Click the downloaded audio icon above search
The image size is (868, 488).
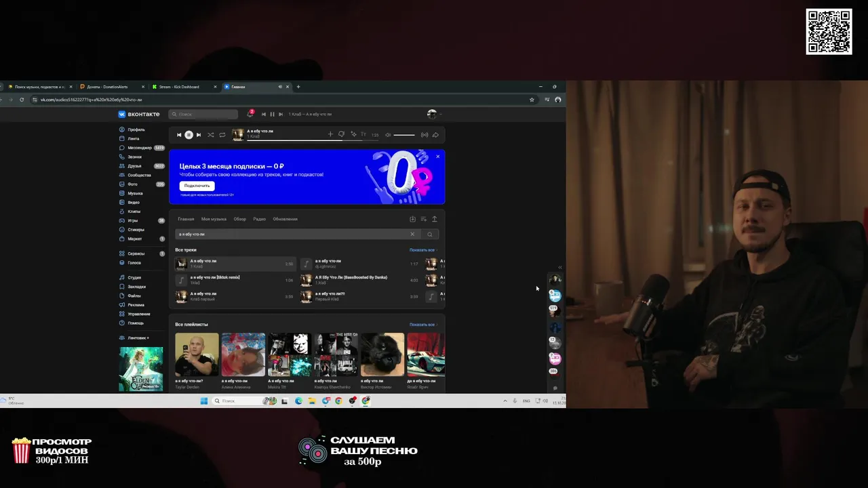tap(412, 219)
